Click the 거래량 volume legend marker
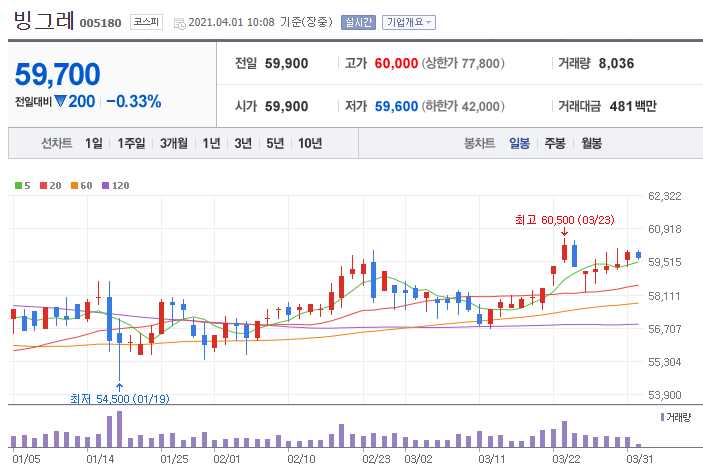Image resolution: width=703 pixels, height=472 pixels. pos(663,417)
